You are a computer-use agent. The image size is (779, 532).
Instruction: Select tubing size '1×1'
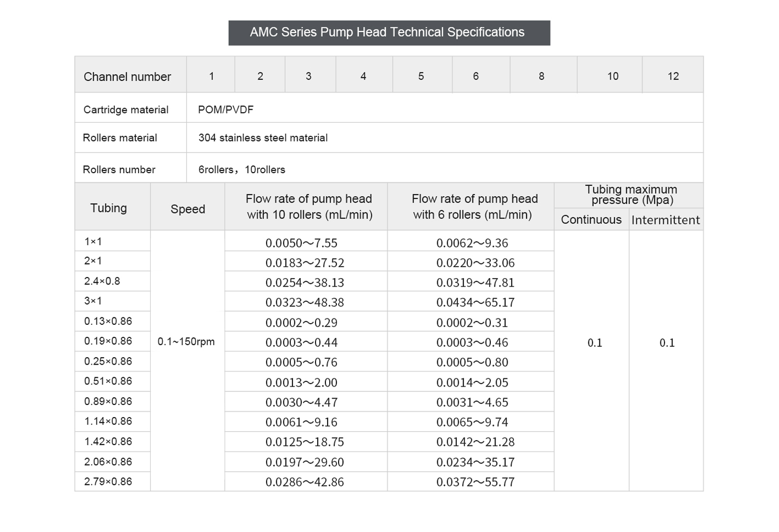pos(93,241)
